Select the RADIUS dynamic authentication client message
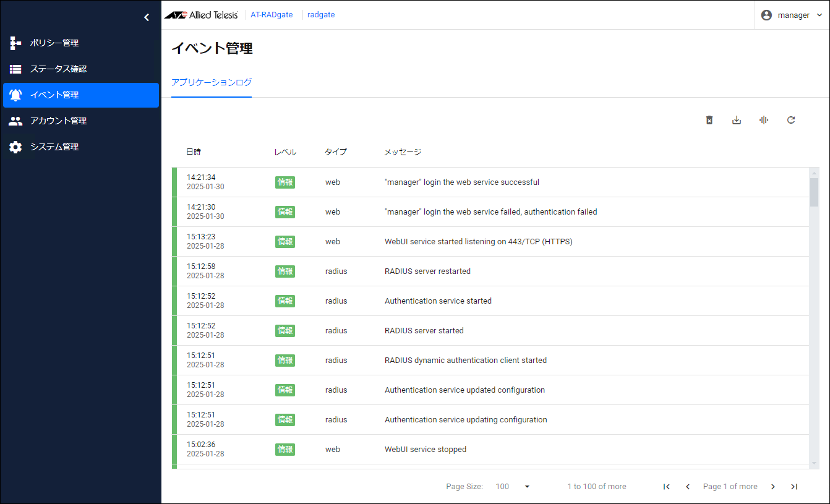 coord(466,361)
